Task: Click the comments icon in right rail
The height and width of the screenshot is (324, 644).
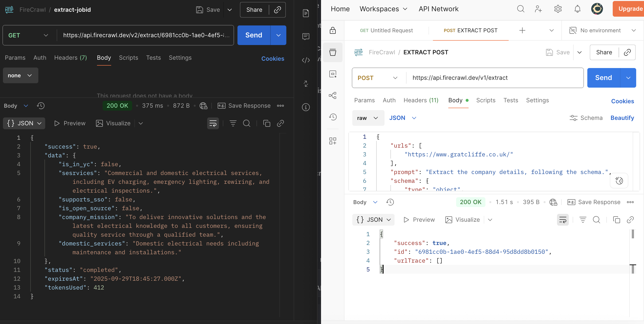Action: tap(306, 36)
